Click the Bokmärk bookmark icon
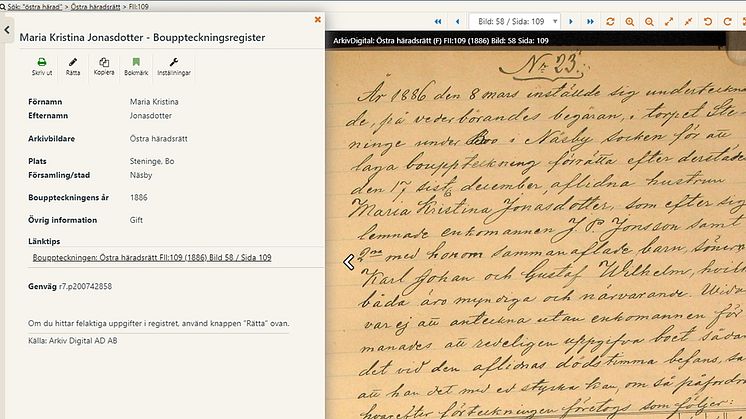Viewport: 746px width, 419px height. [136, 62]
